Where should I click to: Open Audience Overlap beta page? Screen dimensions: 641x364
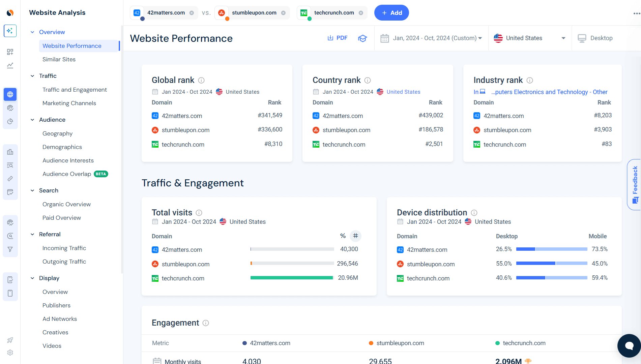click(x=75, y=174)
